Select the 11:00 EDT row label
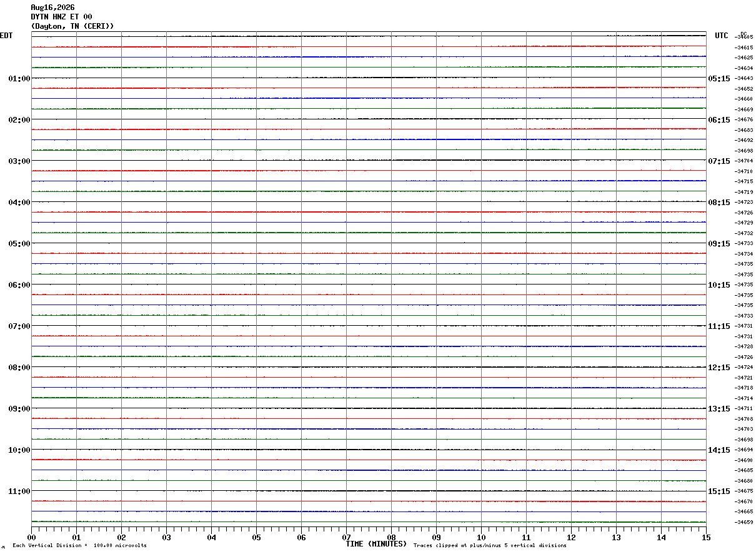This screenshot has height=554, width=756. tap(19, 491)
